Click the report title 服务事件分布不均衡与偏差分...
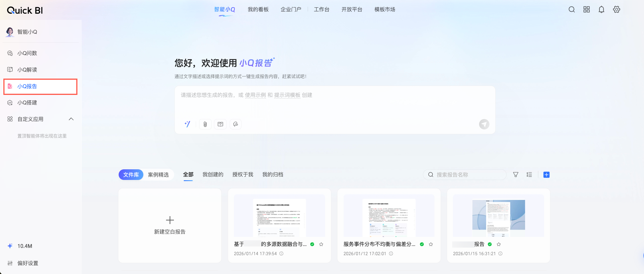The height and width of the screenshot is (274, 644). (x=380, y=244)
